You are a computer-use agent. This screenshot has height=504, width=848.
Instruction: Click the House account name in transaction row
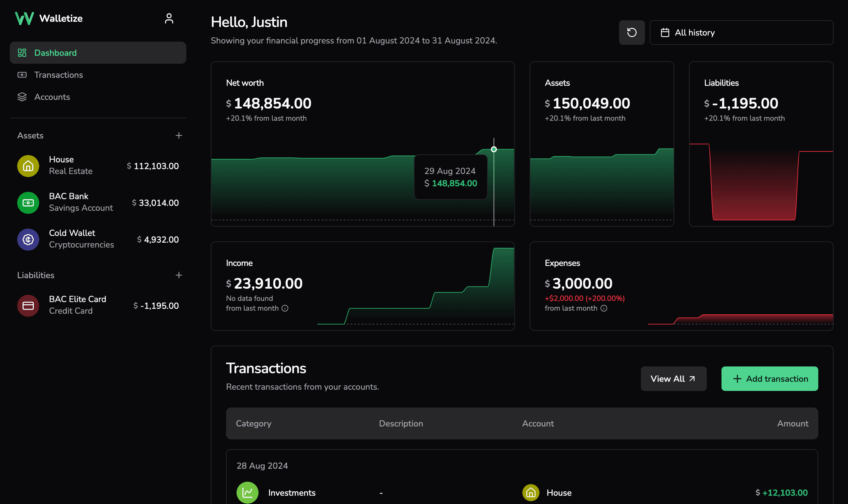[x=559, y=492]
